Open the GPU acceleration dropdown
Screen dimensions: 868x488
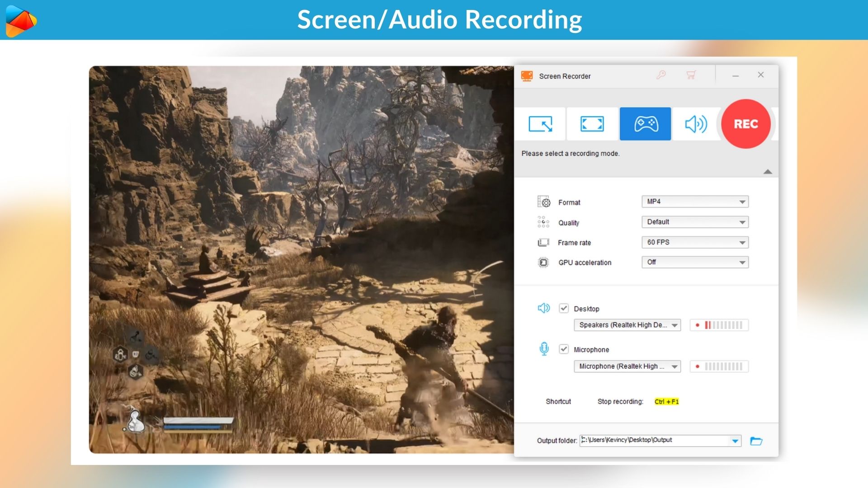click(x=694, y=262)
